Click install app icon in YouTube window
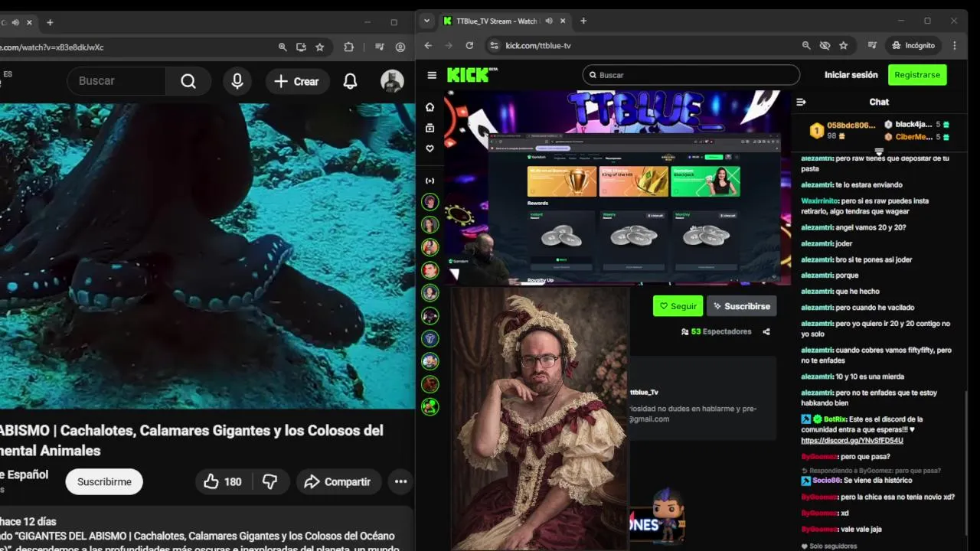980x551 pixels. pyautogui.click(x=301, y=47)
